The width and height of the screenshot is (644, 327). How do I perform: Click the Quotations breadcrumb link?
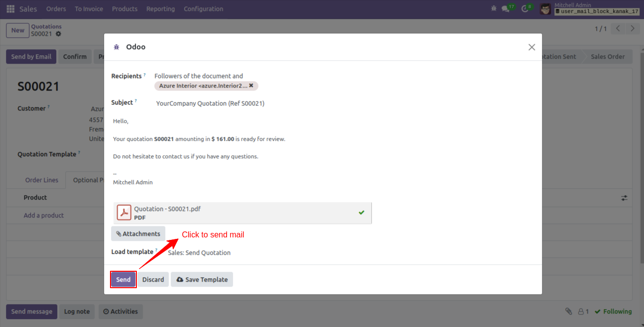[x=46, y=26]
